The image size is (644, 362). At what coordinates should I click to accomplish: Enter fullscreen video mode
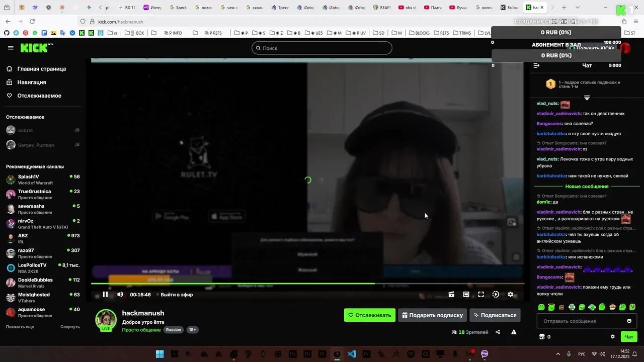tap(481, 295)
